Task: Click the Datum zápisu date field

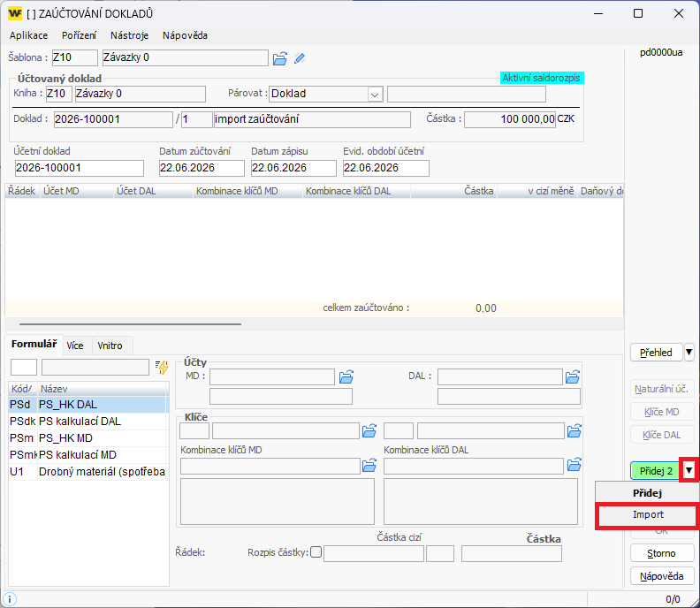Action: [293, 168]
